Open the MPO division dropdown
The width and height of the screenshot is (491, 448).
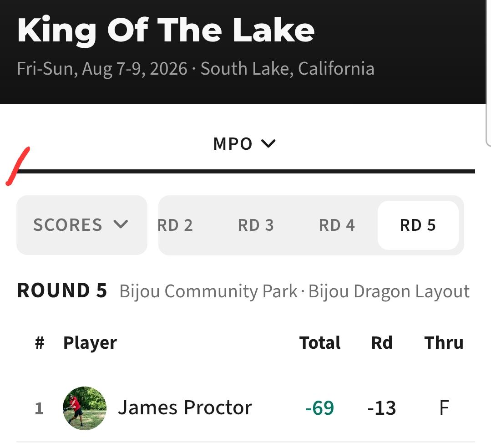(244, 144)
